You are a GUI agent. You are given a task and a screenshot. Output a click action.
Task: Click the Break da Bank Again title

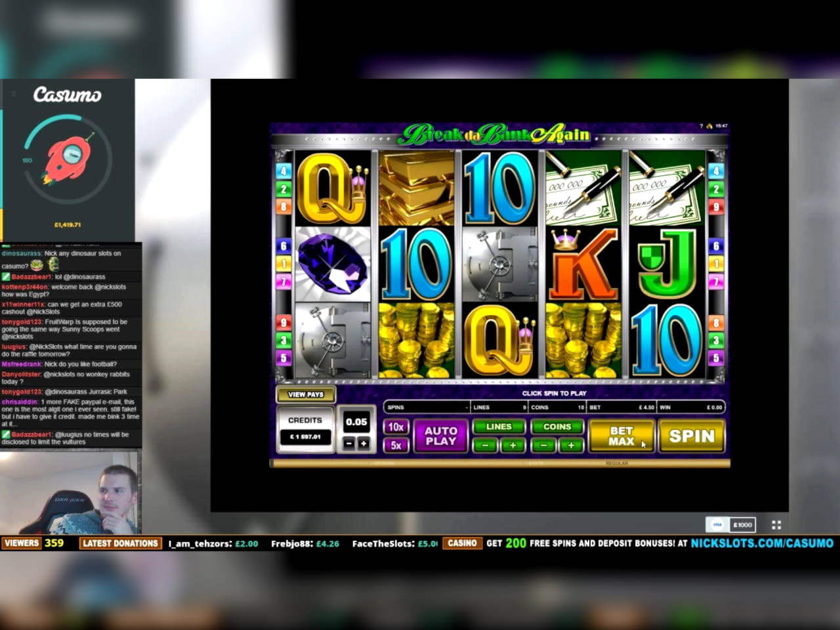point(494,135)
